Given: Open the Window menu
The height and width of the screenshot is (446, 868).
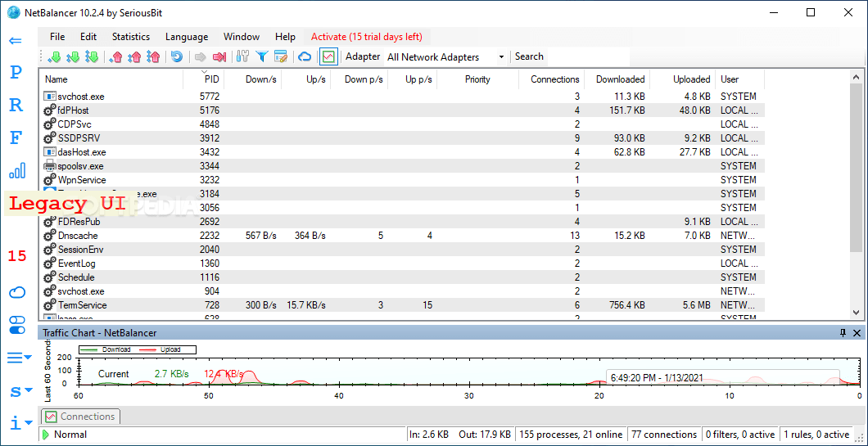Looking at the screenshot, I should [x=242, y=37].
